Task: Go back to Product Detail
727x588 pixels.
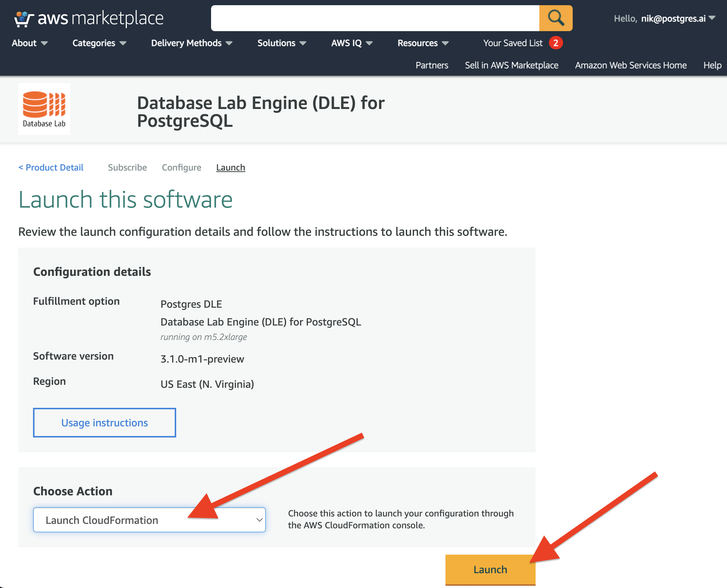Action: (51, 168)
